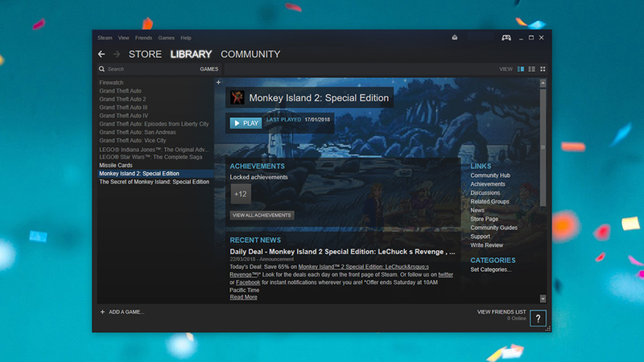Go back with the left arrow
The image size is (644, 362).
pyautogui.click(x=101, y=54)
